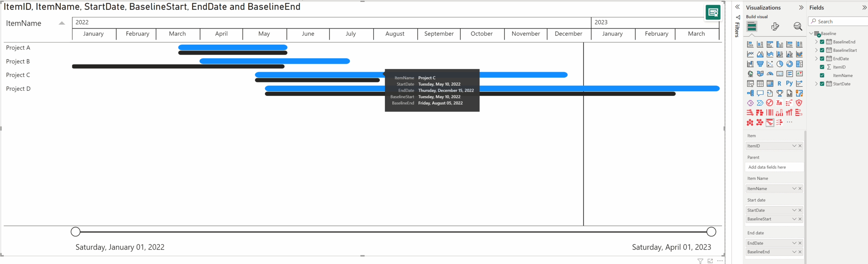Select the donut chart visualization icon

coord(789,64)
